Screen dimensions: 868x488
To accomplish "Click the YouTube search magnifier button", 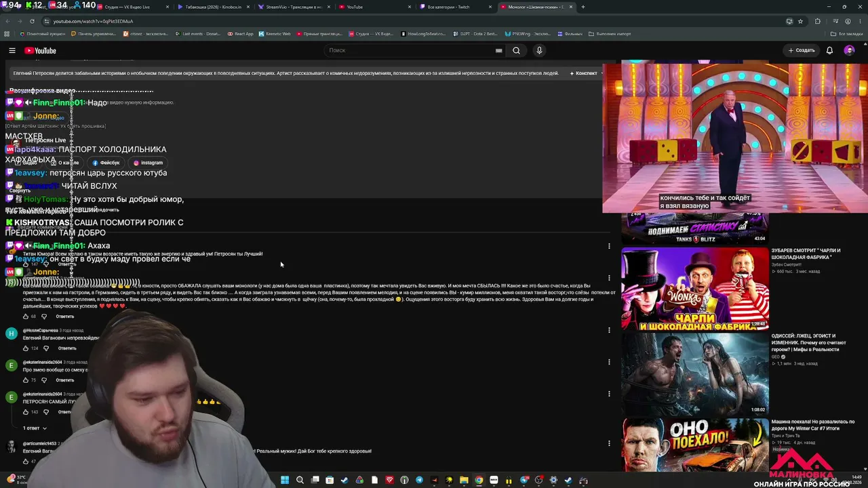I will coord(516,51).
